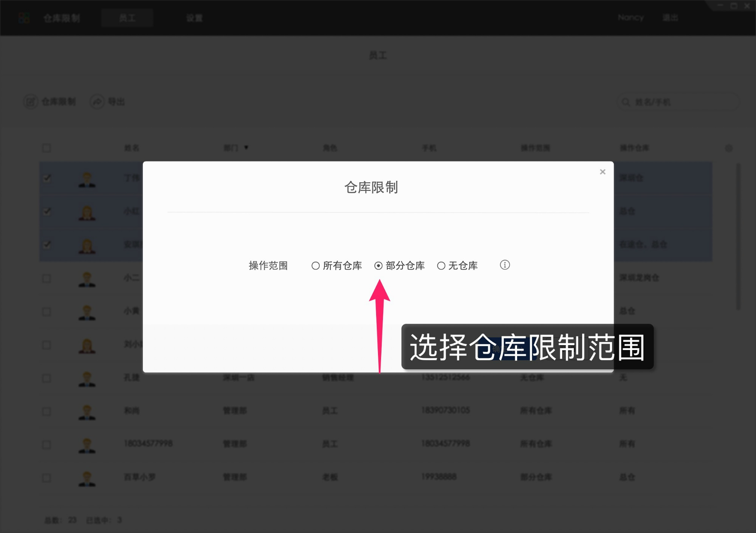The image size is (756, 533).
Task: Switch to the 设置 tab
Action: [x=194, y=17]
